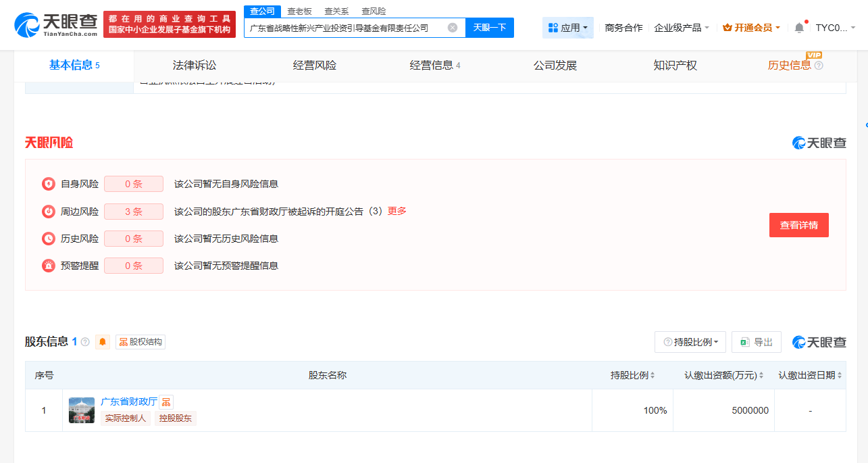The width and height of the screenshot is (868, 463).
Task: Clear the search box with the X icon
Action: pyautogui.click(x=453, y=28)
